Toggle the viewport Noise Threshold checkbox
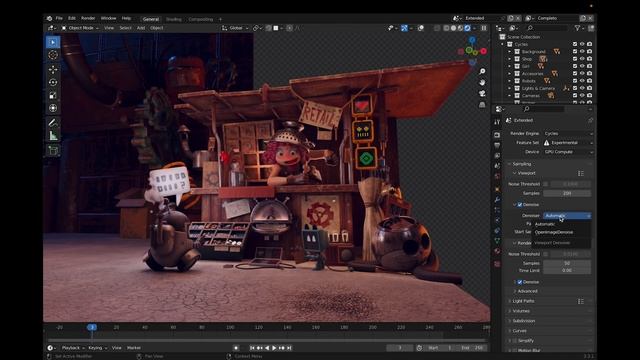Screen dimensions: 640x360 [x=545, y=184]
